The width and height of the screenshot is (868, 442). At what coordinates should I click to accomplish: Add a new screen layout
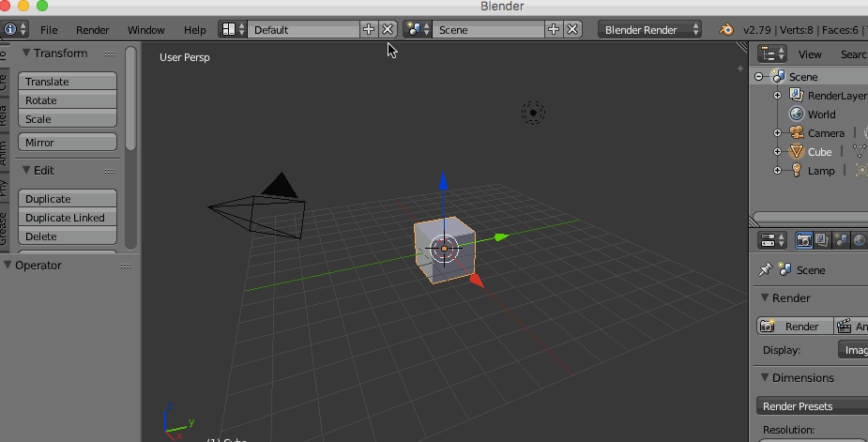[x=369, y=29]
